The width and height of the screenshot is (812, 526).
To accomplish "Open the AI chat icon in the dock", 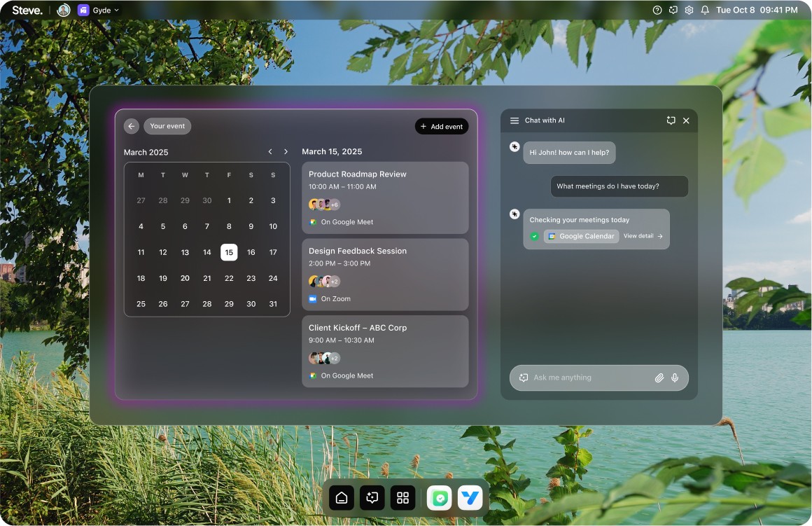I will coord(372,498).
